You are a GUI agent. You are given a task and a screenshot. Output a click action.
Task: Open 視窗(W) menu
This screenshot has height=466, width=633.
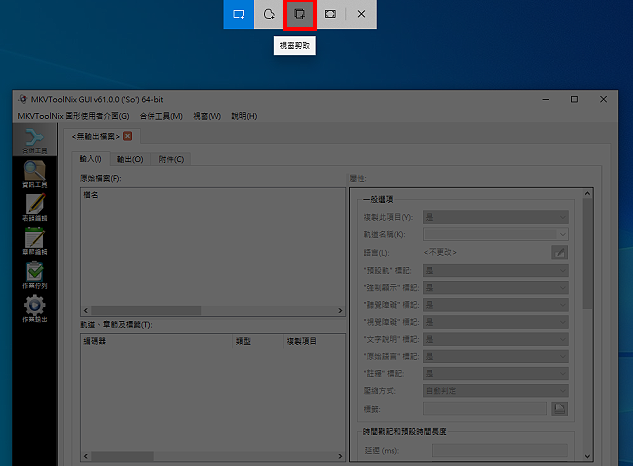point(207,116)
